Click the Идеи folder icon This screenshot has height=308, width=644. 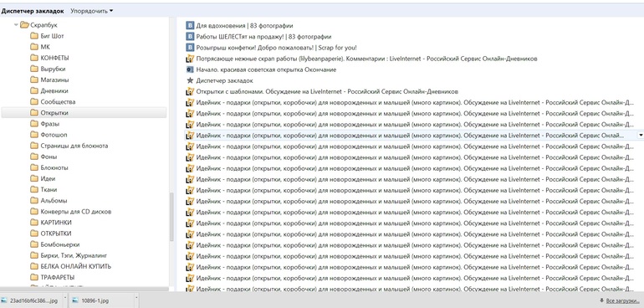pyautogui.click(x=34, y=178)
